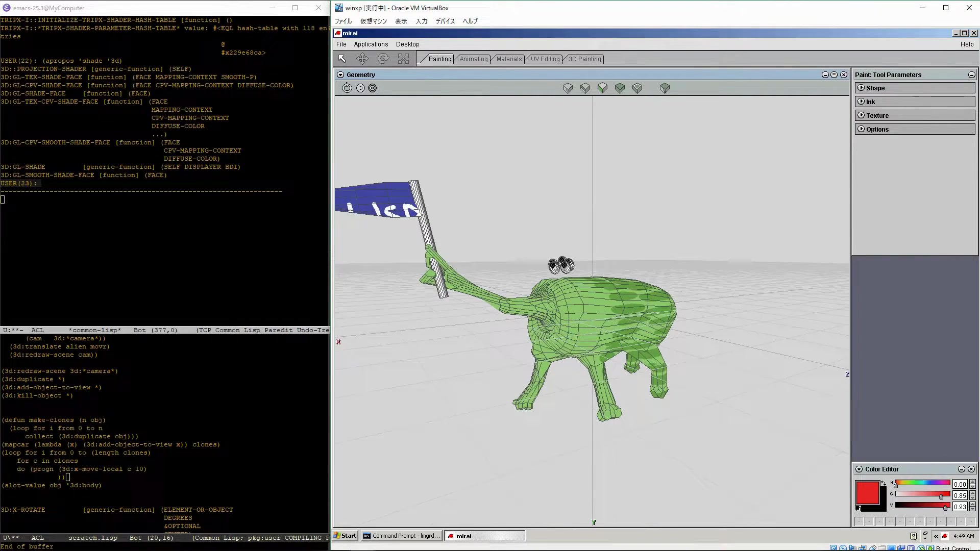Minimize the Color Editor panel
980x551 pixels.
(x=962, y=469)
